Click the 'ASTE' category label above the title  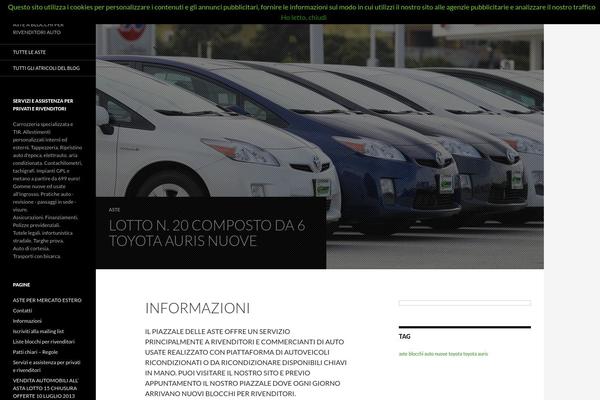pyautogui.click(x=114, y=210)
